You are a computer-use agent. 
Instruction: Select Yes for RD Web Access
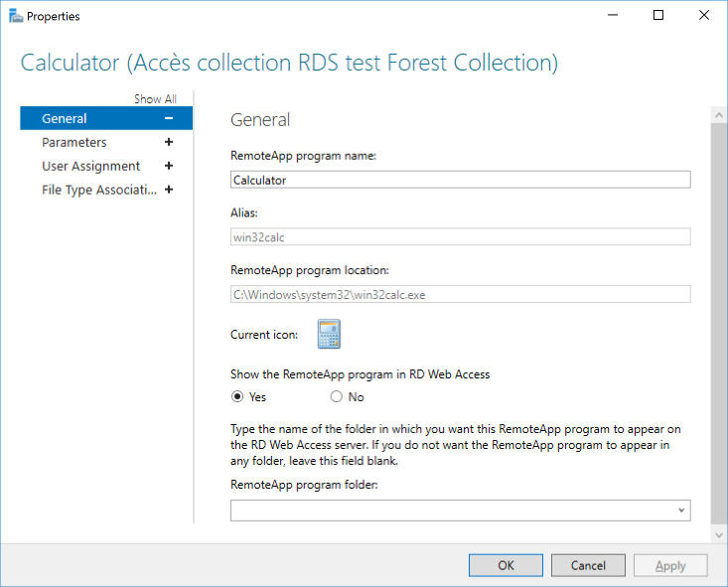coord(237,396)
